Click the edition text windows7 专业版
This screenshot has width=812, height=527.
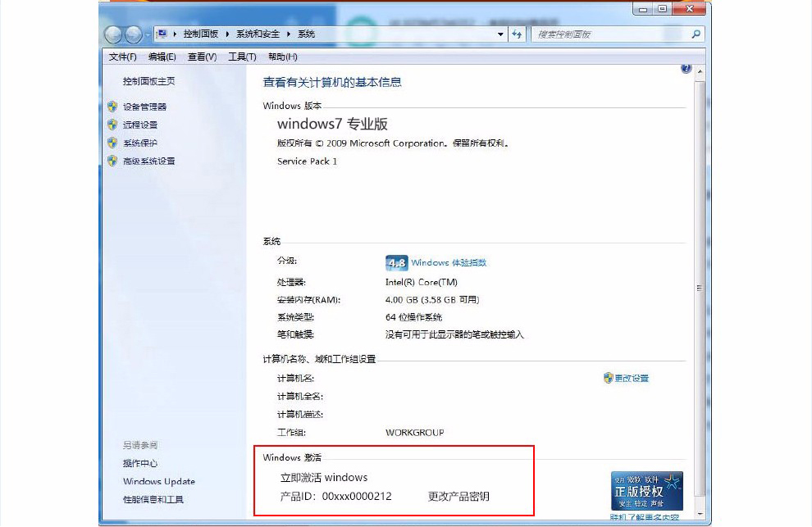(332, 125)
